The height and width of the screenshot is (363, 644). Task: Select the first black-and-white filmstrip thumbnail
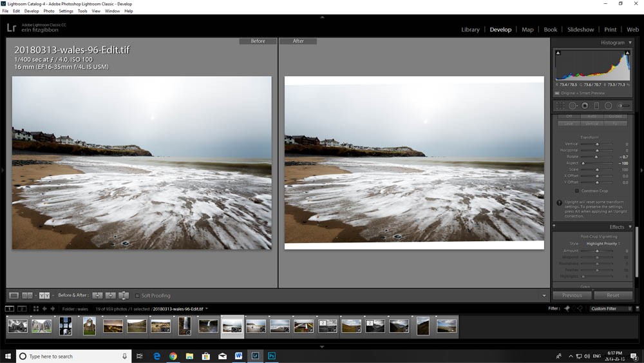click(17, 326)
